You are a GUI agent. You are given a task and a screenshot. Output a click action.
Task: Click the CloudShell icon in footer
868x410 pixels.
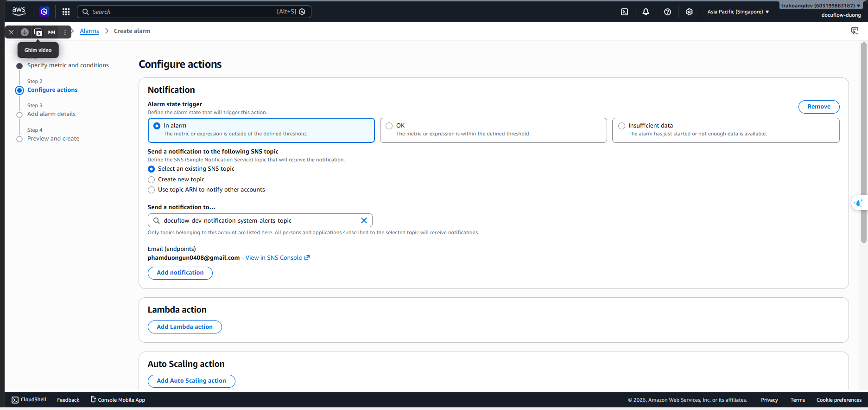pos(15,400)
